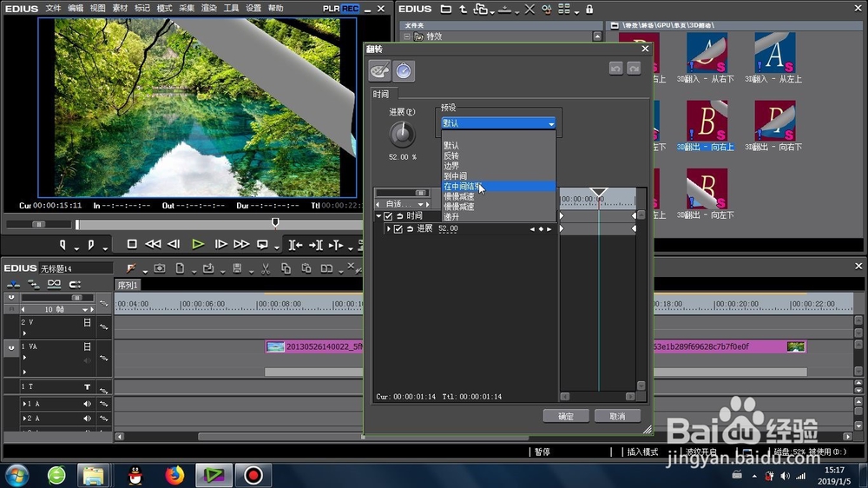
Task: Toggle the insert/overwrite mode icon
Action: point(13,284)
